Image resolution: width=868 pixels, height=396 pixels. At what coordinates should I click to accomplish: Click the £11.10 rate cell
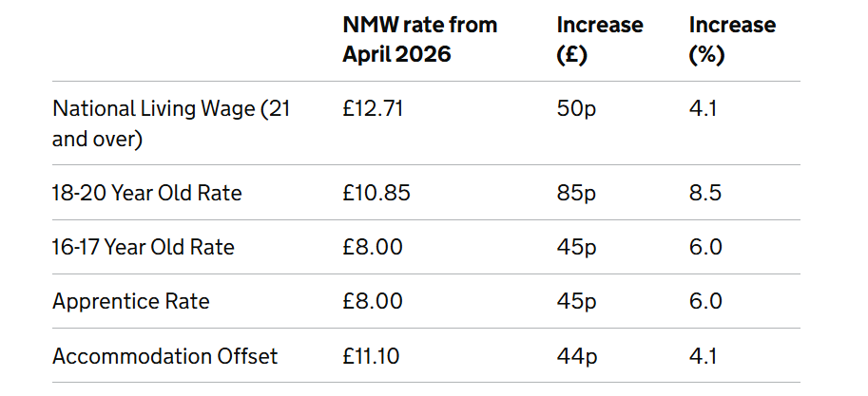(372, 356)
